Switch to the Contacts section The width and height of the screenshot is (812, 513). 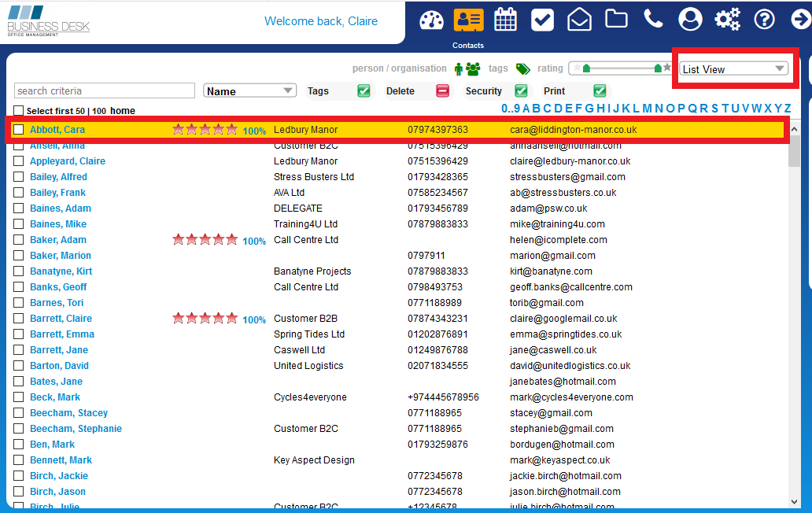click(x=468, y=19)
